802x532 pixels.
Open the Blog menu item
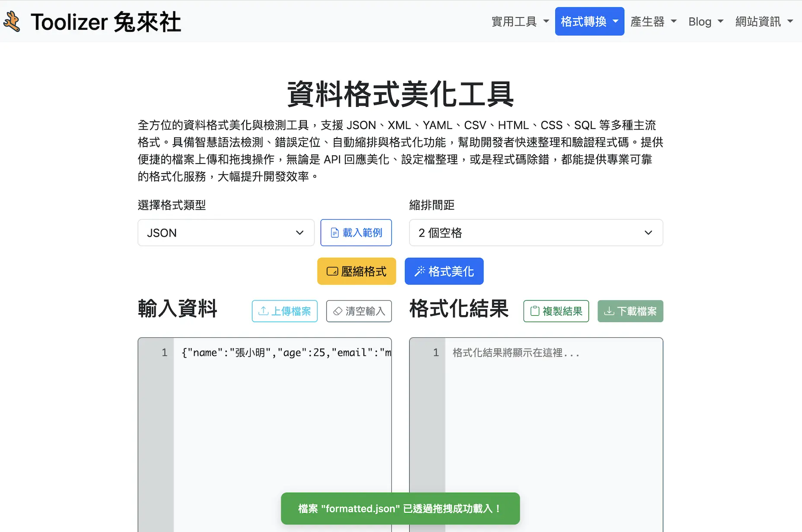(704, 21)
